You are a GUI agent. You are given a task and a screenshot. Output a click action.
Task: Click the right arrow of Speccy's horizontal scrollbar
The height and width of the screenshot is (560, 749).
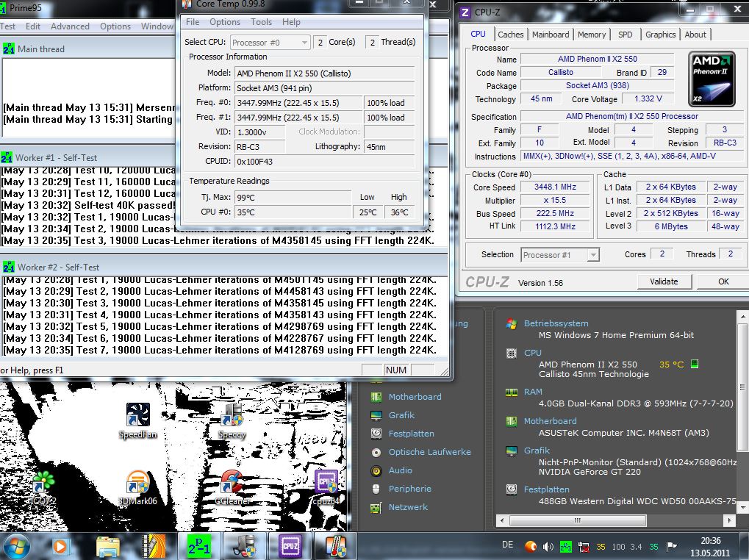[729, 520]
